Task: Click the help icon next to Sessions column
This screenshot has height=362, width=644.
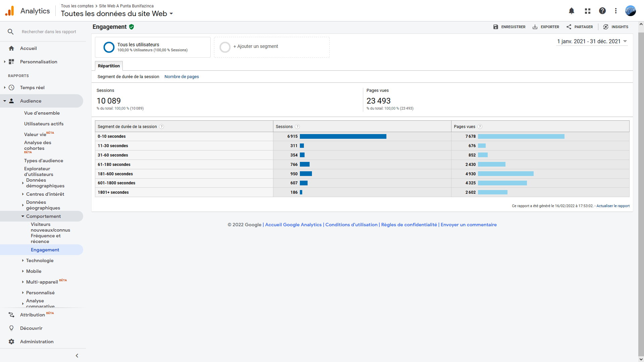Action: [297, 127]
